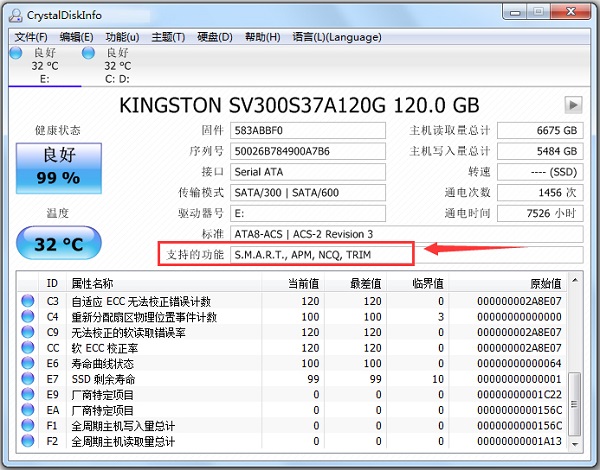This screenshot has height=470, width=600.
Task: Click the ID column header
Action: click(x=52, y=283)
